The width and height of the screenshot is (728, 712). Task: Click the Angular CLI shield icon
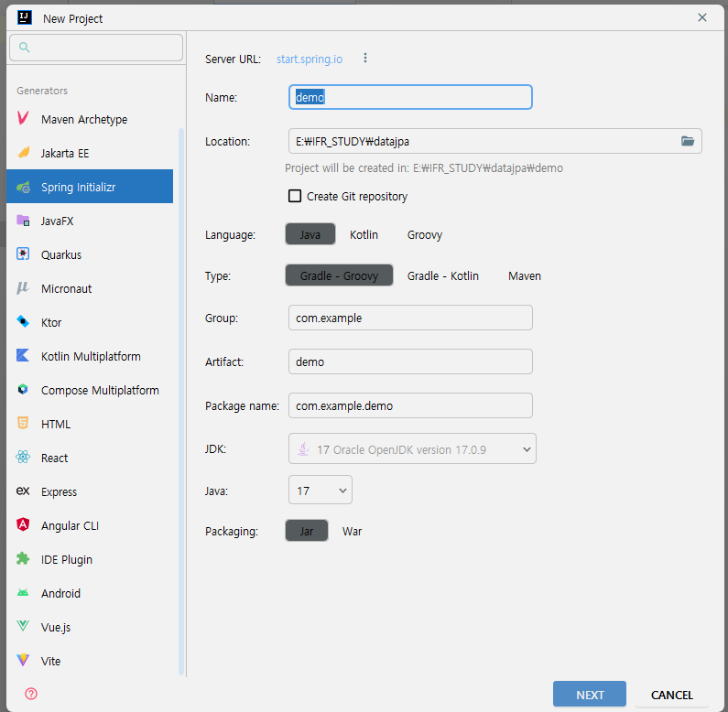pos(23,524)
